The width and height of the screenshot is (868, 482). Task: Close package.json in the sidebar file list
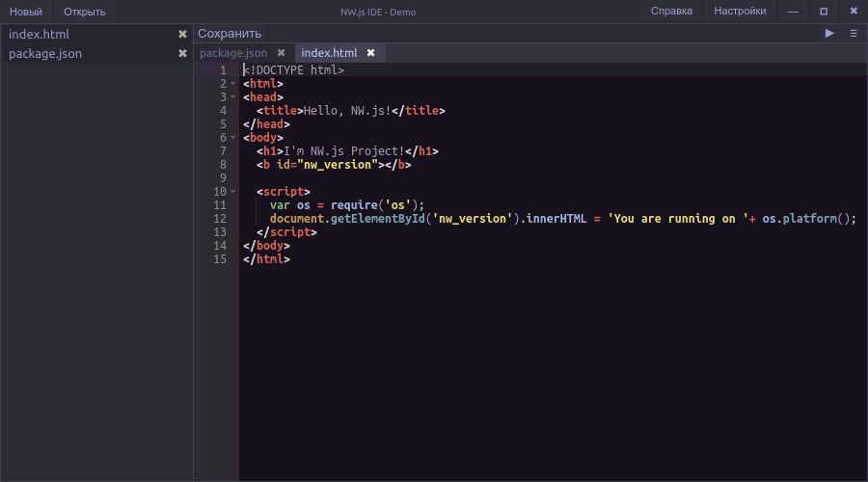(x=182, y=54)
